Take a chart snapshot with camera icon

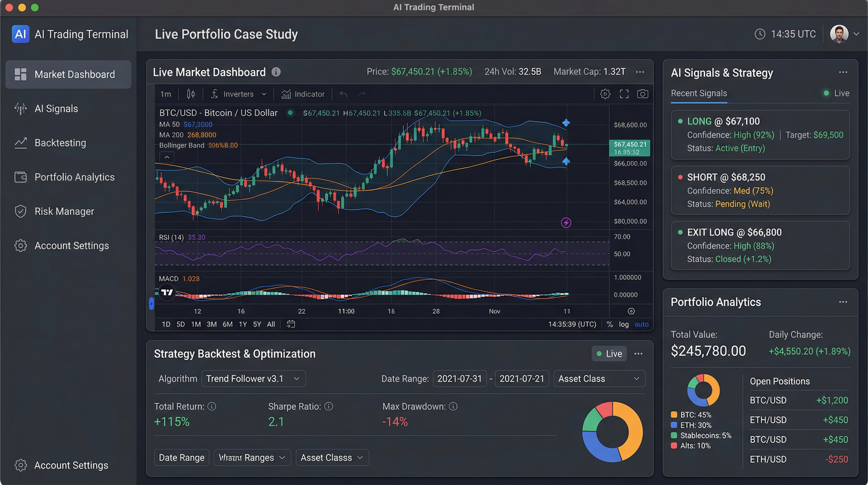642,94
